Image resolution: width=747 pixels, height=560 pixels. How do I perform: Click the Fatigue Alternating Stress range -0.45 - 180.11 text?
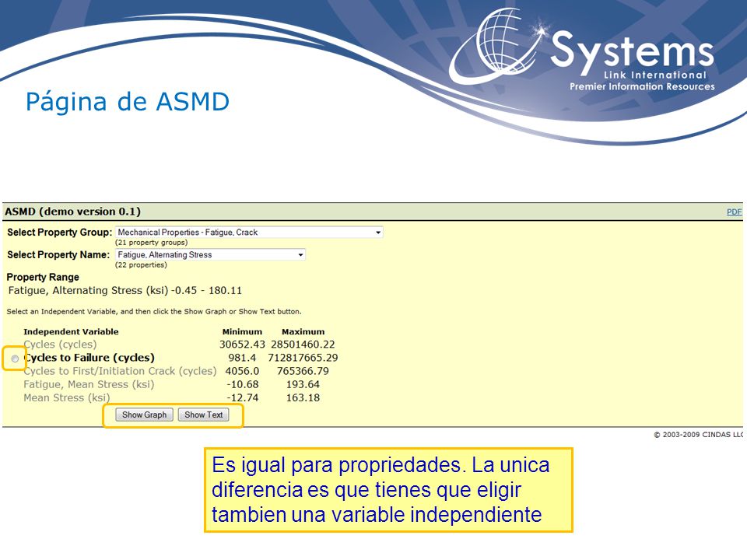[x=125, y=290]
